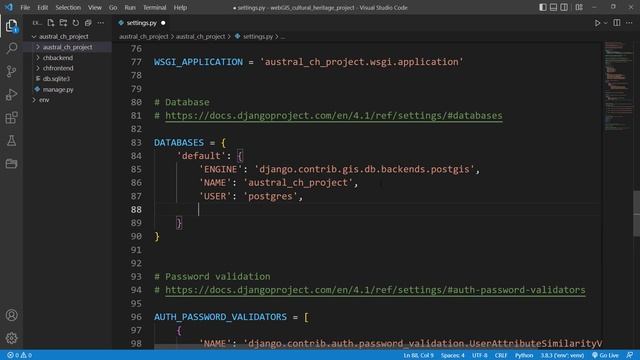The width and height of the screenshot is (640, 360).
Task: Click CRLF line ending in status bar
Action: [x=500, y=355]
